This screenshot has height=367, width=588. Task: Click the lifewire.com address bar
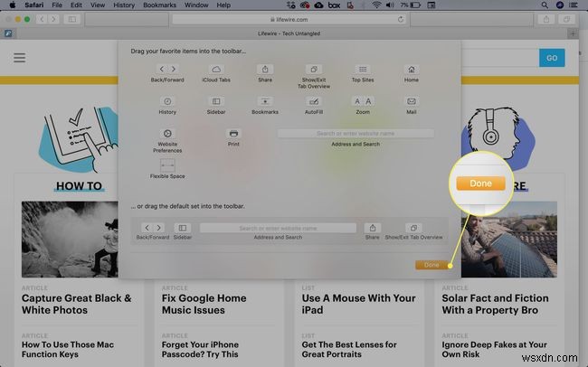(289, 19)
